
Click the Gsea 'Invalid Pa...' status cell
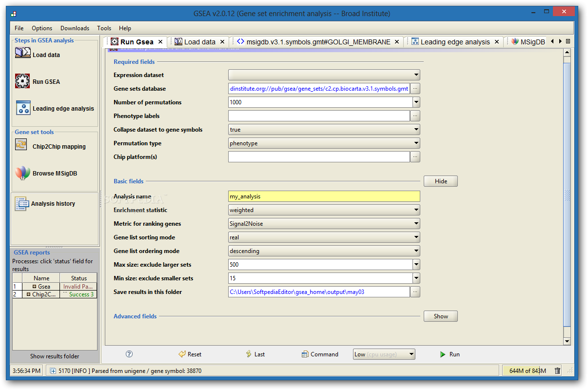click(78, 287)
